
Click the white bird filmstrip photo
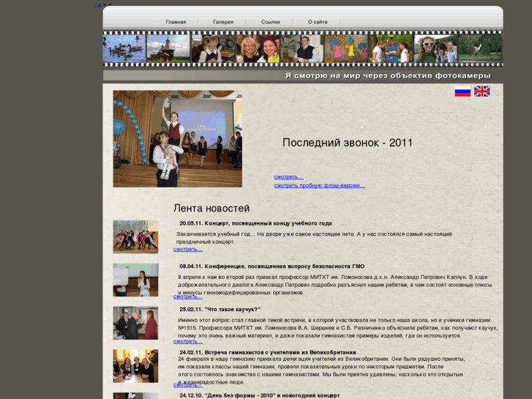[480, 48]
